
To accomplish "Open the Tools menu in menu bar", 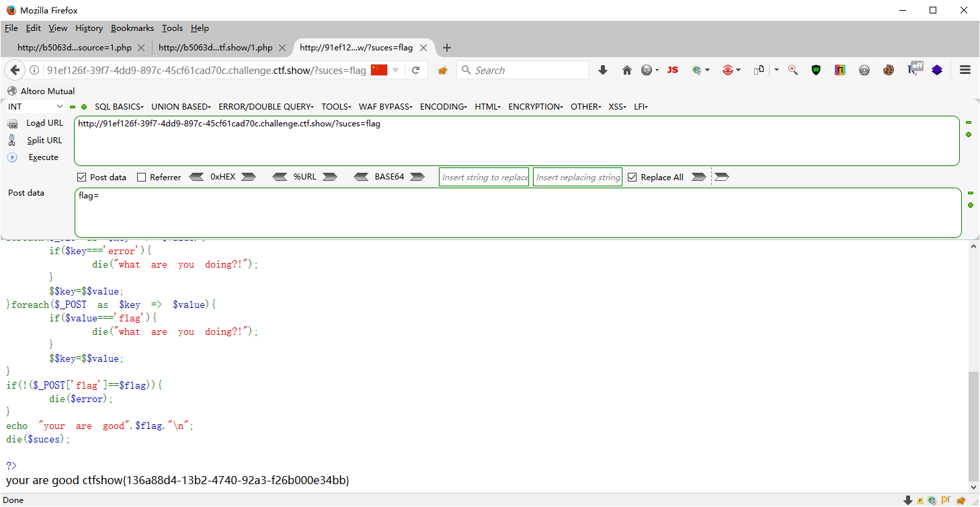I will click(172, 28).
